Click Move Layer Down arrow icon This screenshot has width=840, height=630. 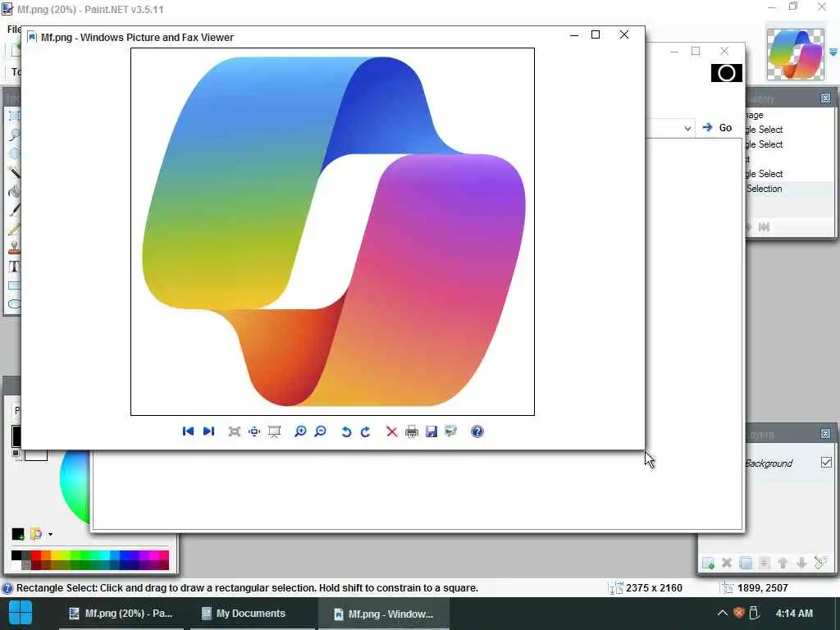(x=801, y=563)
